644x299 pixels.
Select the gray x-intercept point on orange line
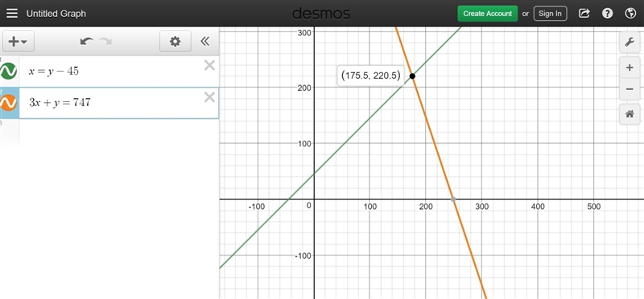[453, 199]
